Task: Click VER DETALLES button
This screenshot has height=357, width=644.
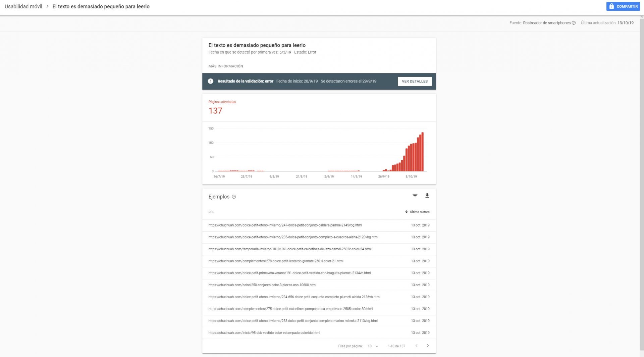Action: (x=415, y=81)
